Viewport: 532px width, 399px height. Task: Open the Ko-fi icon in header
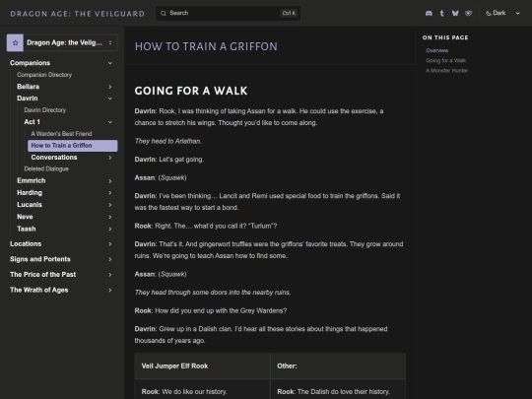pos(469,13)
